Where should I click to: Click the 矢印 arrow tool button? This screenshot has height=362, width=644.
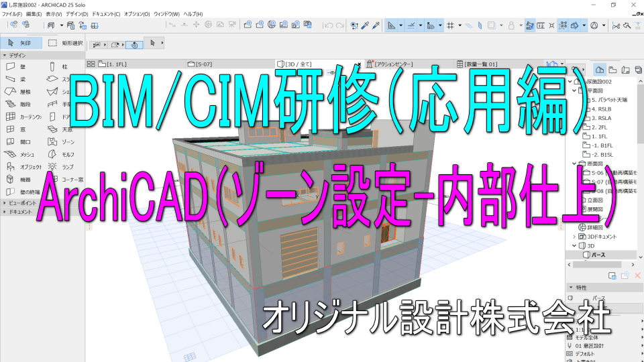coord(21,43)
